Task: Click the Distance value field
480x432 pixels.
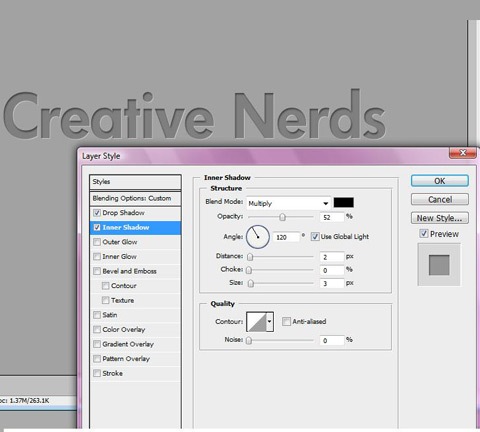Action: point(332,257)
